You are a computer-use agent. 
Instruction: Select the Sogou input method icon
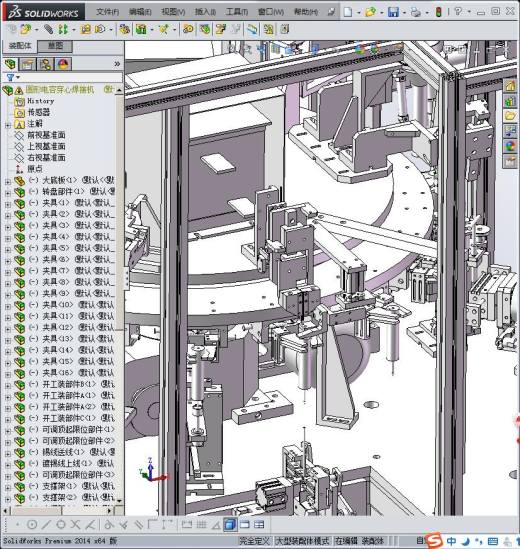(435, 540)
